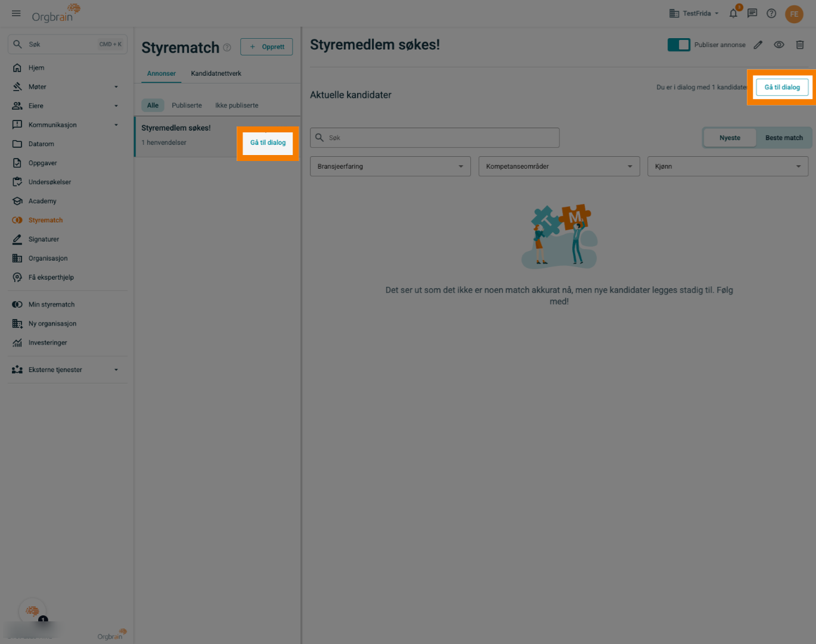Screen dimensions: 816x644
Task: Click the Eksterne tjenester icon
Action: pos(17,370)
